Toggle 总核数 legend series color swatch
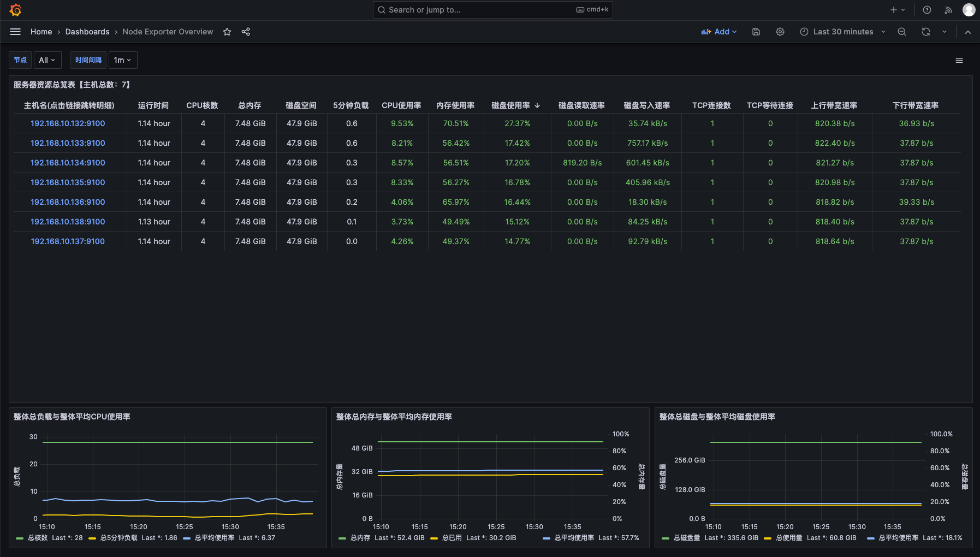 (x=20, y=538)
